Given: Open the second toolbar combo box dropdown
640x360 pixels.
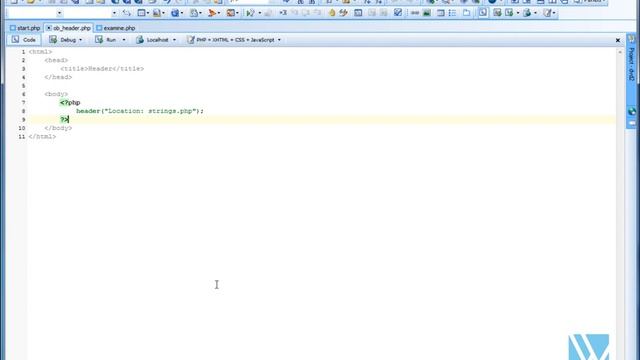Looking at the screenshot, I should [x=114, y=13].
